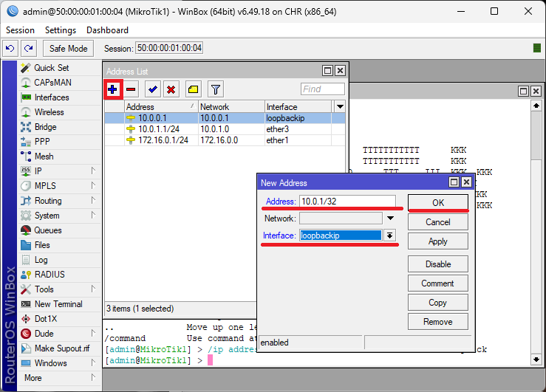
Task: Click the funnel filter icon
Action: [x=215, y=89]
